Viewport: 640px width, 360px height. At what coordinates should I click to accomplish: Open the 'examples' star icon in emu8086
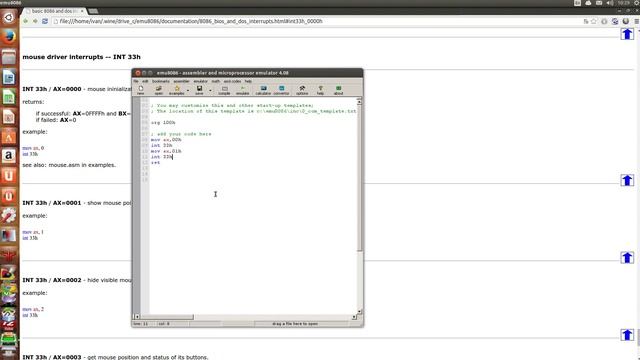(177, 90)
